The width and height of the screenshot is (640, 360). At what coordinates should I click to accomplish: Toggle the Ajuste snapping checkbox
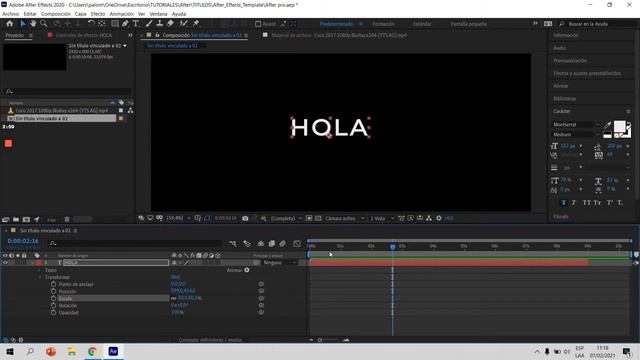click(x=258, y=24)
